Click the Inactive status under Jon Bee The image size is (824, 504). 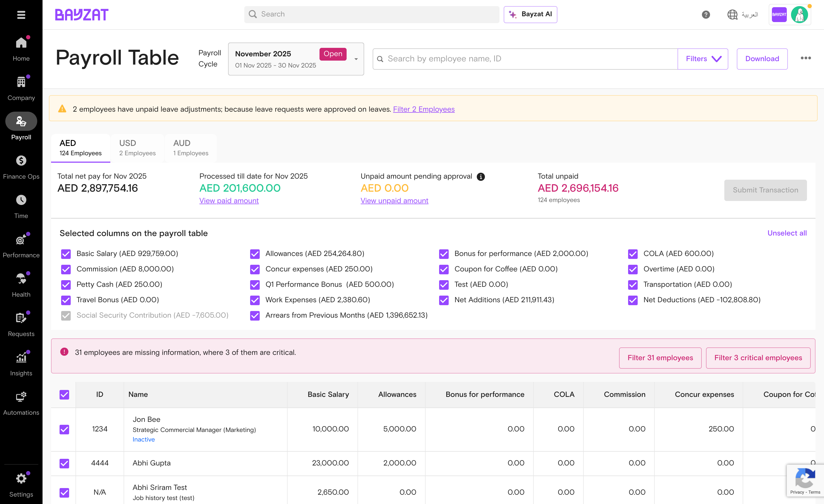[144, 439]
